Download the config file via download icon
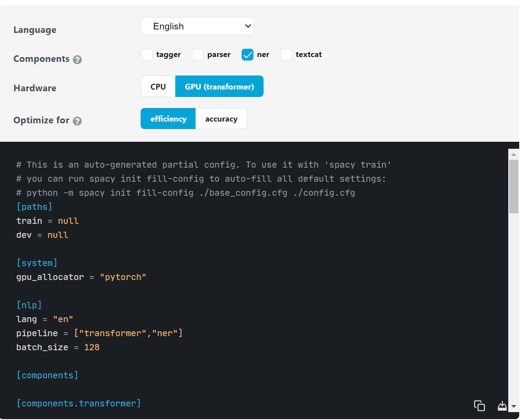521x420 pixels. coord(502,406)
